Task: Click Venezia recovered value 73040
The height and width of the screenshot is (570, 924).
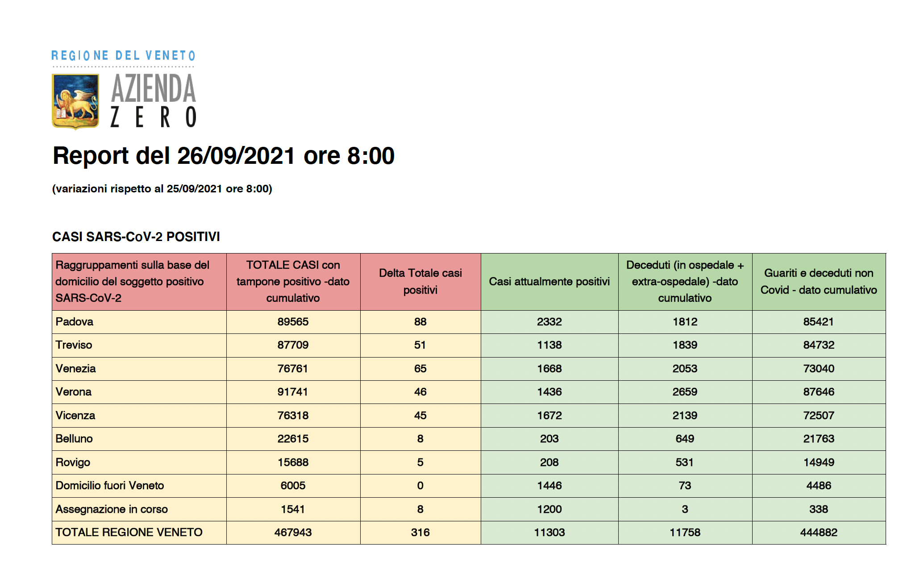Action: coord(819,369)
